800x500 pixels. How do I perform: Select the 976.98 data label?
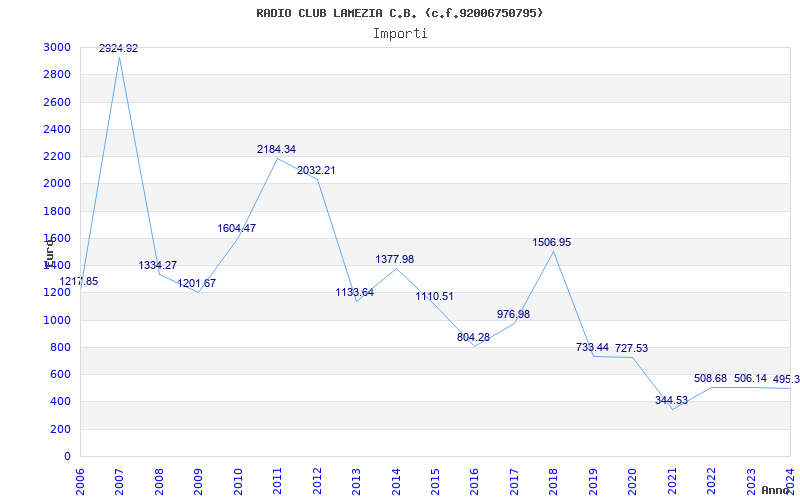pos(513,314)
